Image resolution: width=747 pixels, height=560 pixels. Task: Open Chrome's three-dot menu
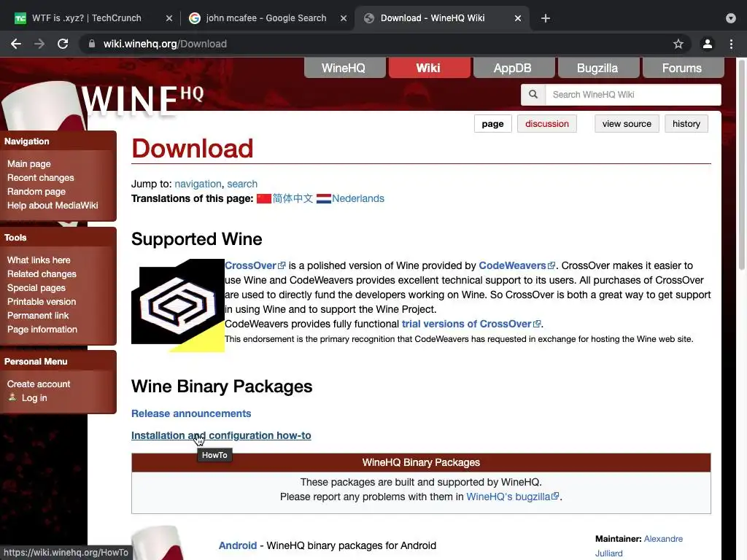731,44
